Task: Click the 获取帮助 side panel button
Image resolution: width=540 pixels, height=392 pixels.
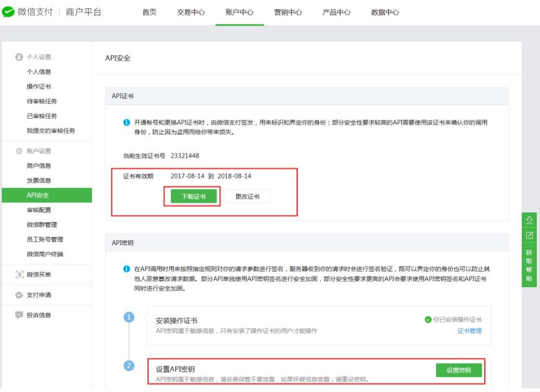Action: 529,266
